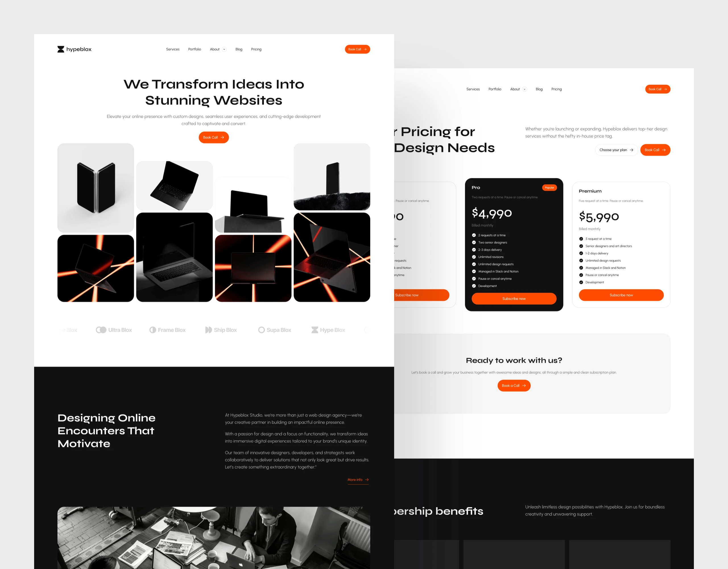
Task: Click the Hype Blox plan icon
Action: (x=313, y=329)
